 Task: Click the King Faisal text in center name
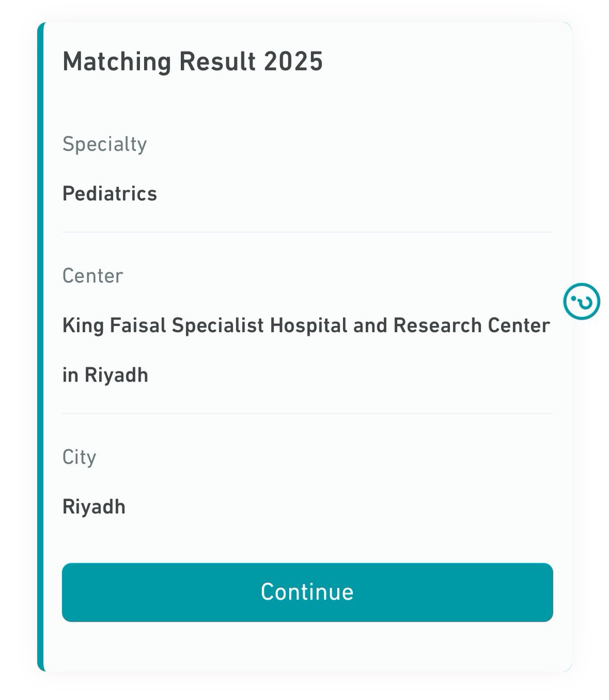(114, 325)
